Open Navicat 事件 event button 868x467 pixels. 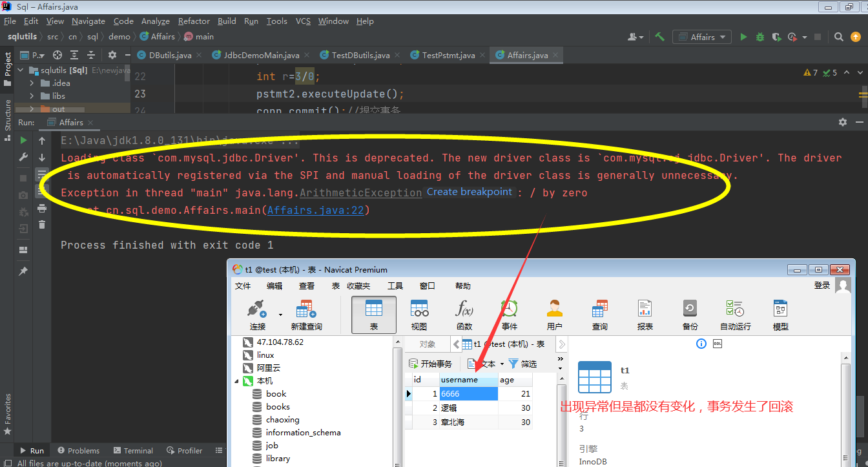tap(510, 315)
